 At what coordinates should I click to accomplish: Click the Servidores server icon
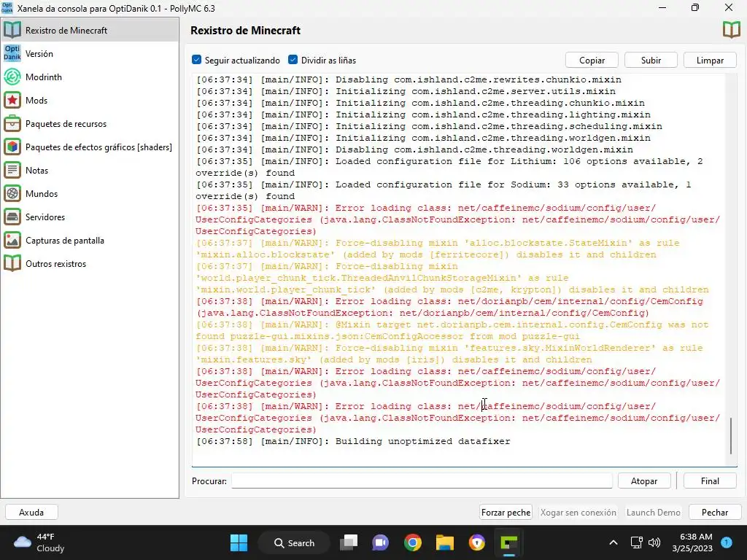(x=12, y=217)
